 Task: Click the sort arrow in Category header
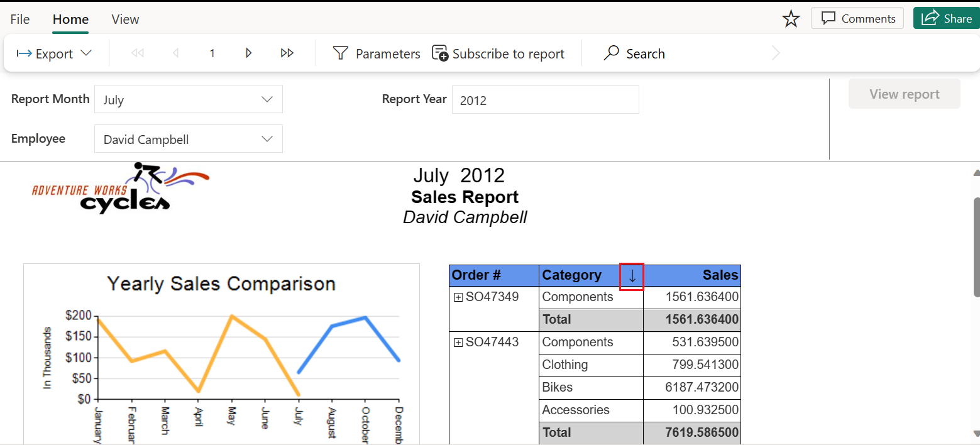632,277
